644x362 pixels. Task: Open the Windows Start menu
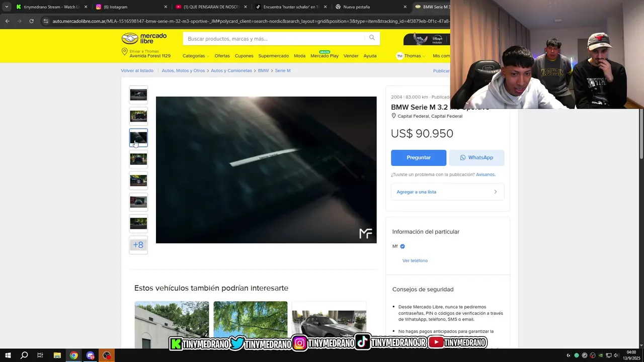tap(8, 355)
